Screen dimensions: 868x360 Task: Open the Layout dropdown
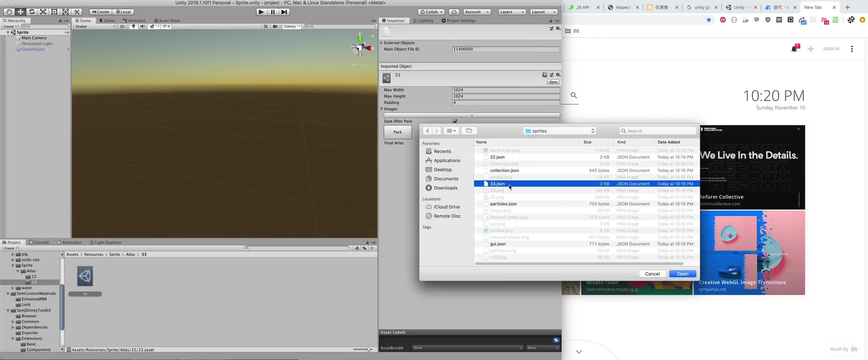(x=543, y=12)
